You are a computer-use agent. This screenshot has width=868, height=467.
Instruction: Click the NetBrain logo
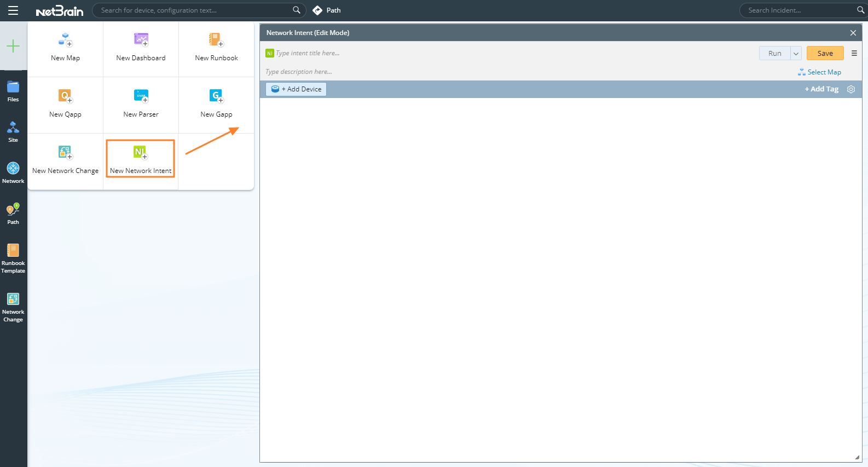60,11
